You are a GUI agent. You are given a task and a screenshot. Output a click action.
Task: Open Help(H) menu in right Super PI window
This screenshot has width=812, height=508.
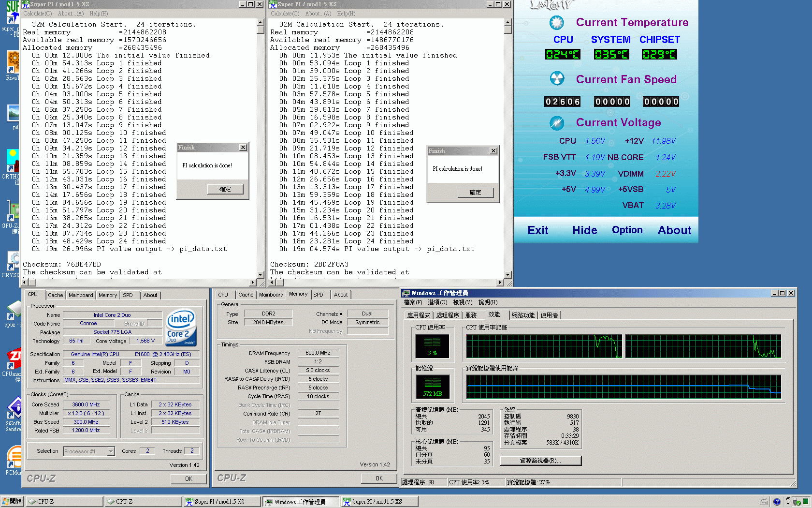(x=346, y=14)
